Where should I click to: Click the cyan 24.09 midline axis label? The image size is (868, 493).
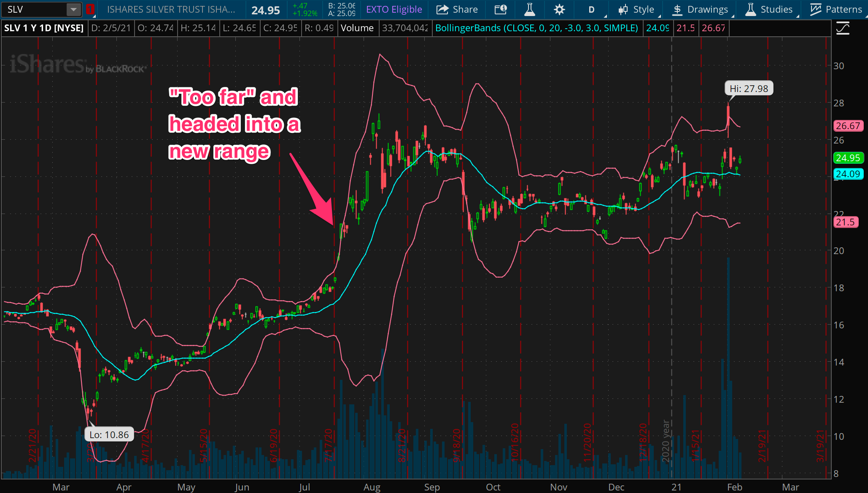(848, 174)
